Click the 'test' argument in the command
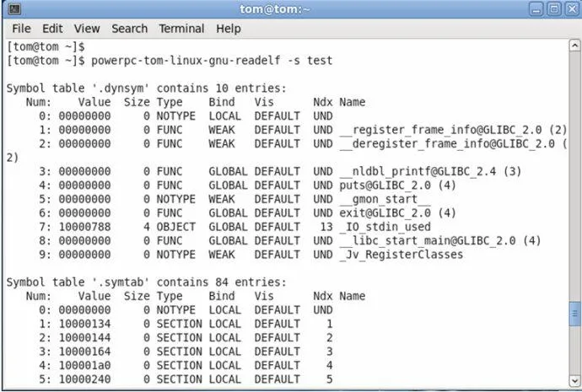Viewport: 582px width, 392px height. tap(320, 61)
